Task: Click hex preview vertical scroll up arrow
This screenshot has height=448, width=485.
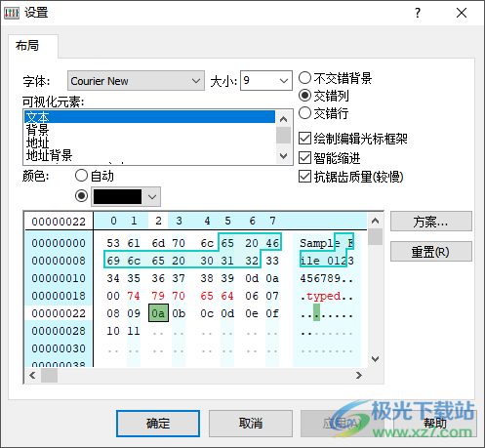Action: pos(376,221)
